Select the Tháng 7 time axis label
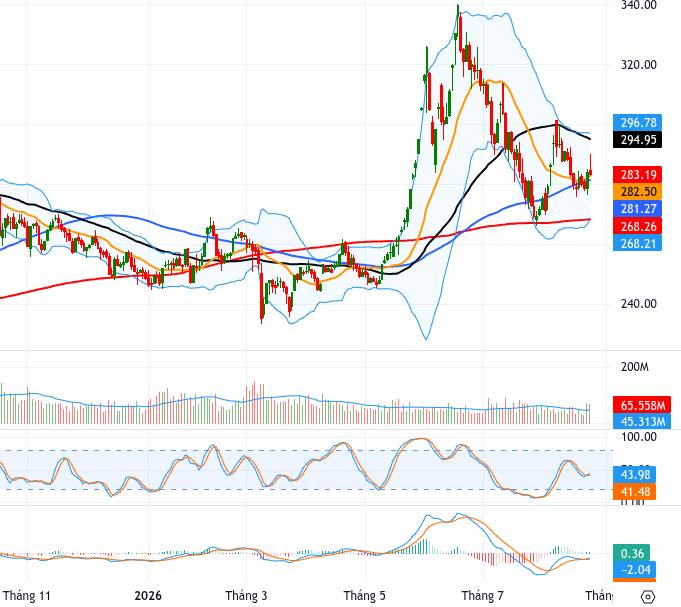681x607 pixels. [483, 595]
